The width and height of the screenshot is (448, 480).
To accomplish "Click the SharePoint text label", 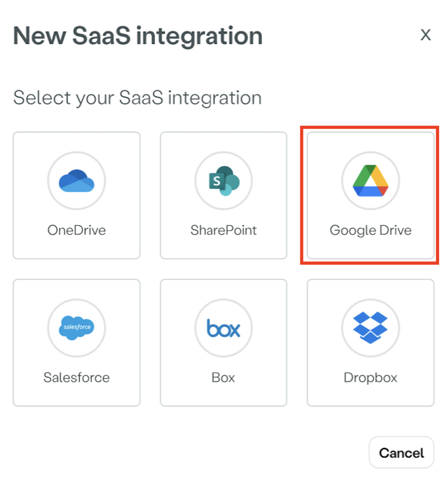I will [224, 230].
